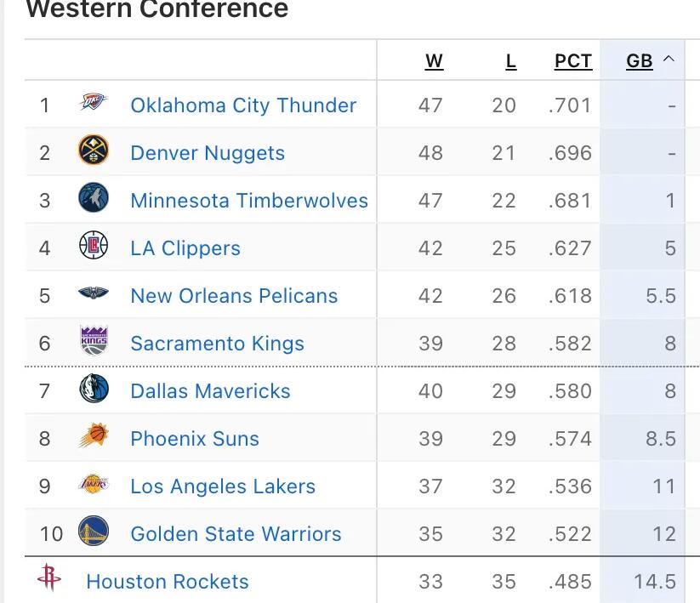700x603 pixels.
Task: Click the Oklahoma City Thunder logo icon
Action: tap(94, 104)
